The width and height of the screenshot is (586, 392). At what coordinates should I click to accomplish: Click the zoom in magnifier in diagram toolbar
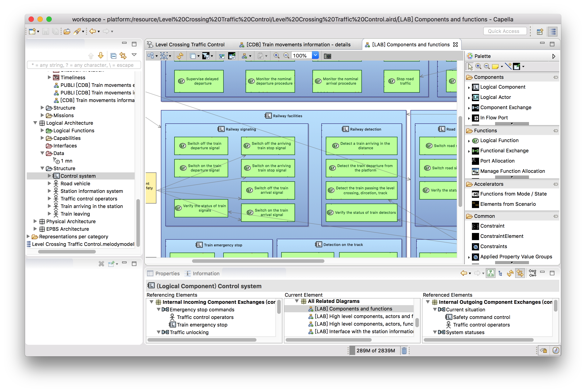276,56
